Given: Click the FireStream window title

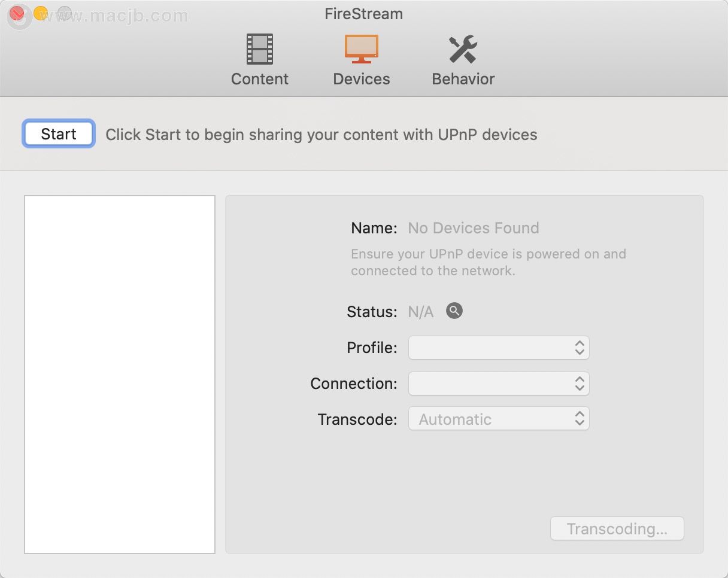Looking at the screenshot, I should click(364, 14).
